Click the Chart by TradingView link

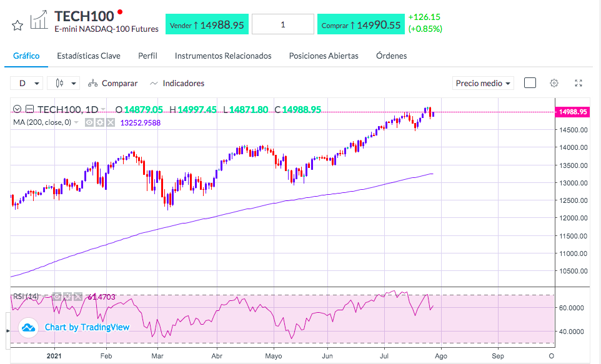tap(87, 327)
